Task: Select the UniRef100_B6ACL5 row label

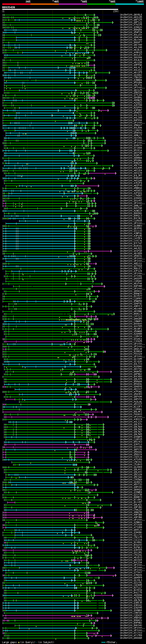Action: [131, 314]
